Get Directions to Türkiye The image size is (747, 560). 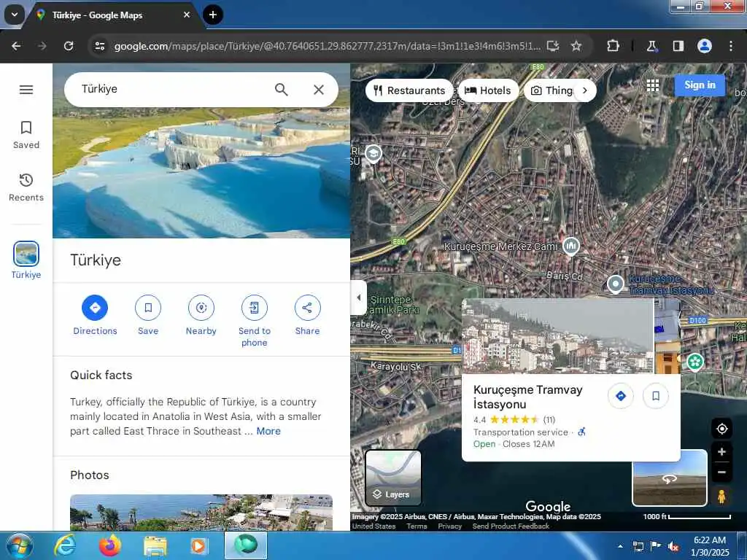pos(95,315)
